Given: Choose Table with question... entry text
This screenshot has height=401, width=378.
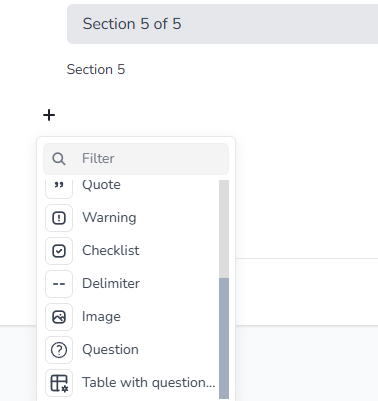Looking at the screenshot, I should pos(149,383).
